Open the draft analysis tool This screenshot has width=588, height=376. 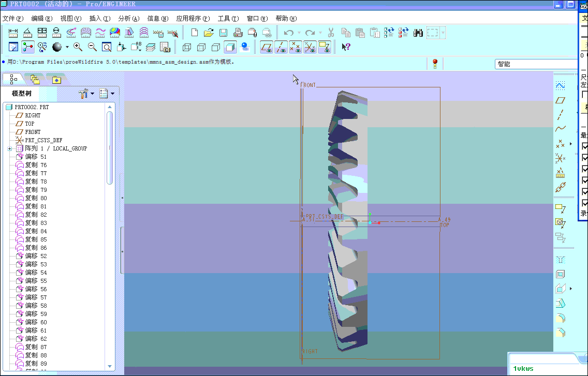coord(129,33)
